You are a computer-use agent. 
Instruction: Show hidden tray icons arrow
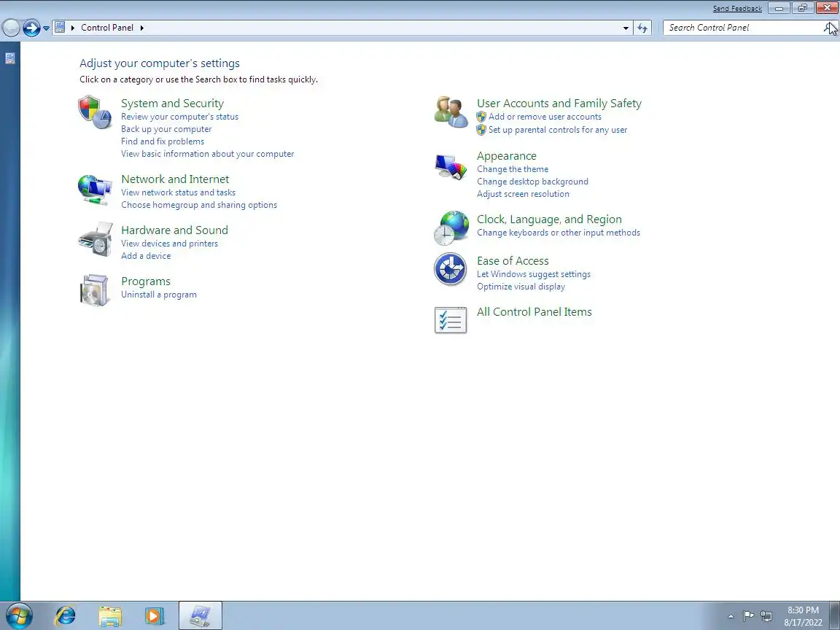(x=731, y=616)
